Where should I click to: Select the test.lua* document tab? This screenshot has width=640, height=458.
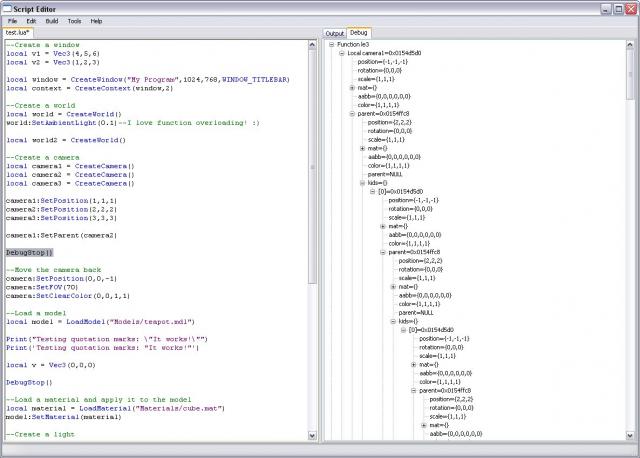(x=19, y=33)
